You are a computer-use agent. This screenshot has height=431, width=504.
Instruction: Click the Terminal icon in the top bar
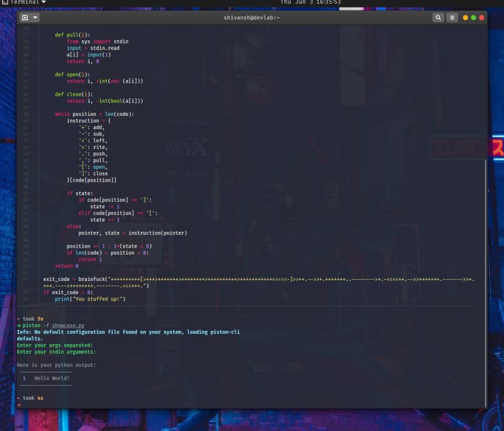tap(5, 3)
